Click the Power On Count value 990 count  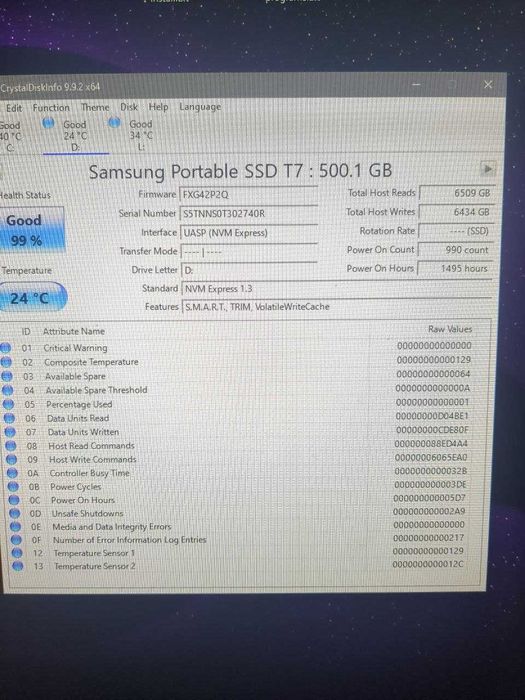click(456, 250)
